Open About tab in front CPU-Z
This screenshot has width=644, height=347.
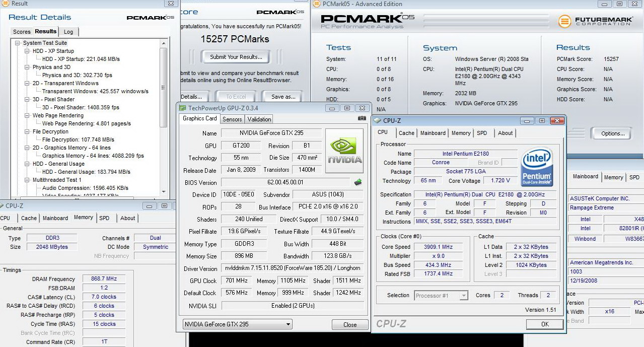coord(505,133)
